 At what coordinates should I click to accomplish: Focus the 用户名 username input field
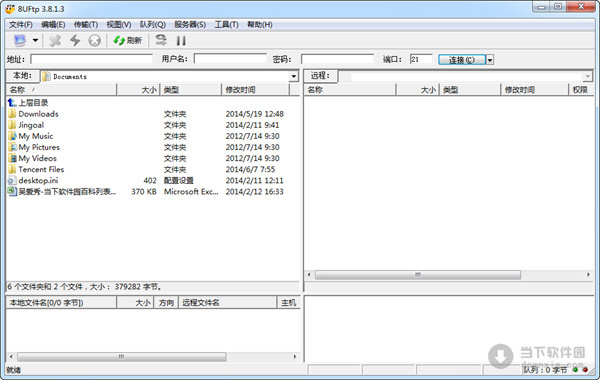click(x=230, y=59)
